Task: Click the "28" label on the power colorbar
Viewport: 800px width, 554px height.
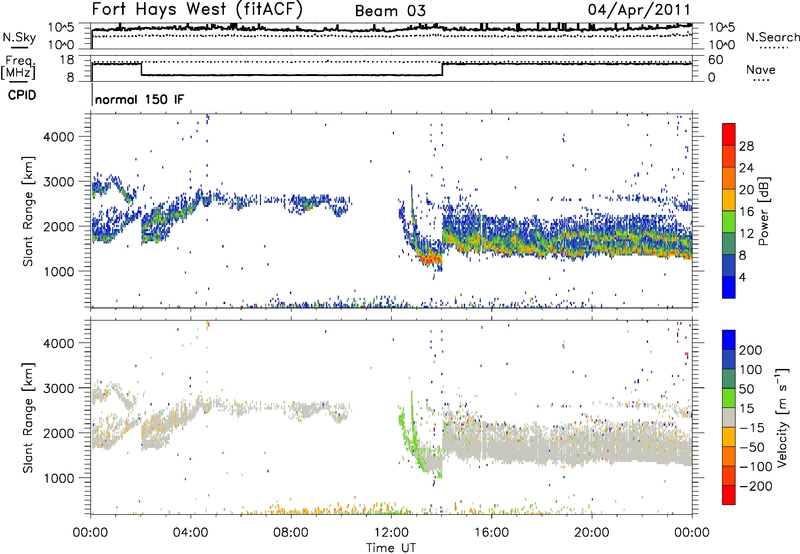Action: (x=746, y=146)
